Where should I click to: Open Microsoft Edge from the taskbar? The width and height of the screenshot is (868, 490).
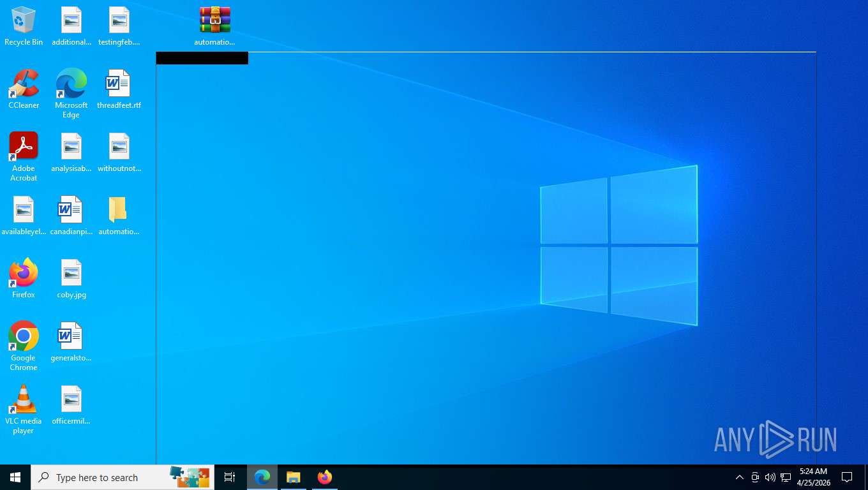pyautogui.click(x=262, y=477)
